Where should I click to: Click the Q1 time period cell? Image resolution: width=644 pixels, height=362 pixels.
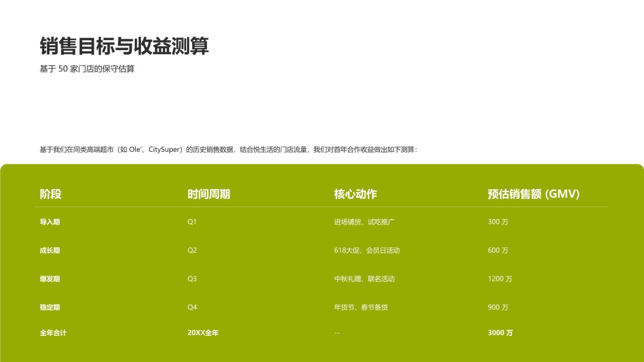tap(192, 222)
